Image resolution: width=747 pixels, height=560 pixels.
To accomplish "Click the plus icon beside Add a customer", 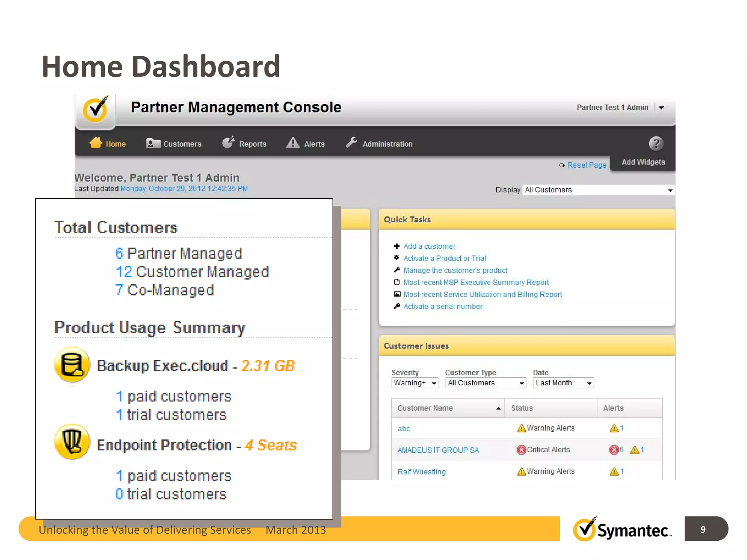I will click(397, 246).
